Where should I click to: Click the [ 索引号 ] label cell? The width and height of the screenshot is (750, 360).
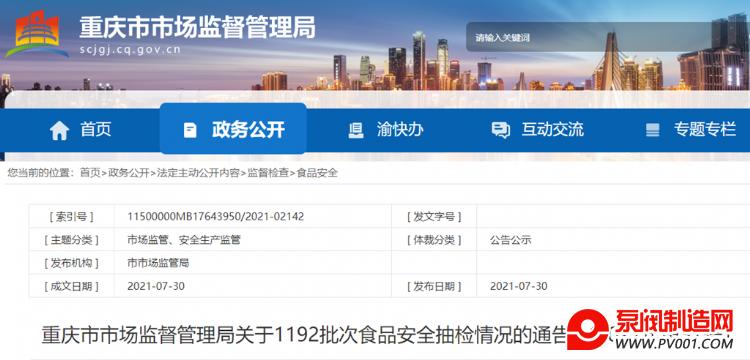(72, 217)
